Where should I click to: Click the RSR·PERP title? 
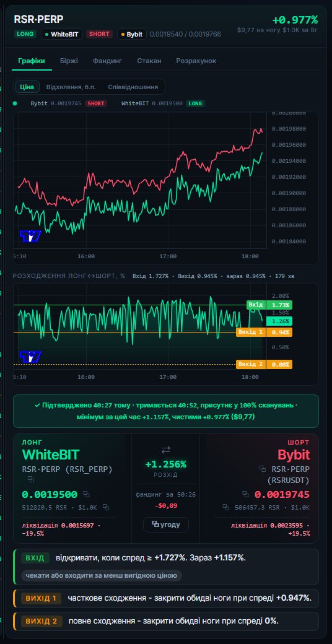(38, 19)
